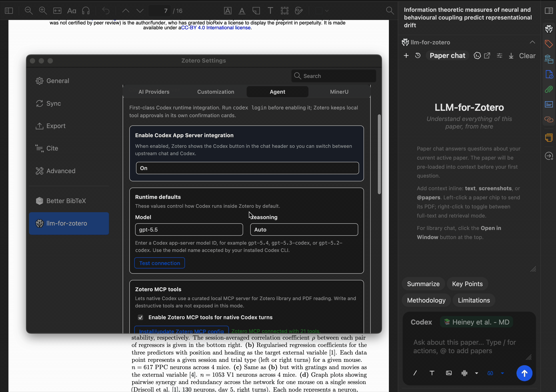556x392 pixels.
Task: Open the blue reasoning dropdown arrow
Action: [x=502, y=373]
